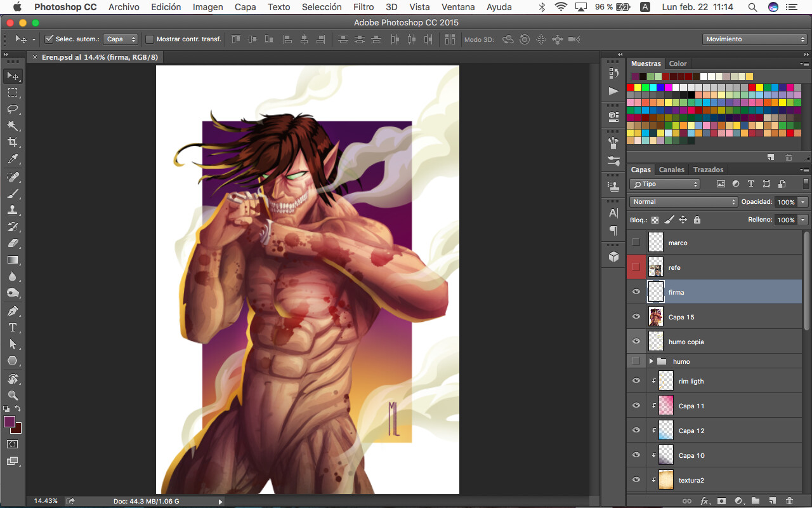Click the Opacidad value field
This screenshot has height=508, width=812.
pos(786,202)
